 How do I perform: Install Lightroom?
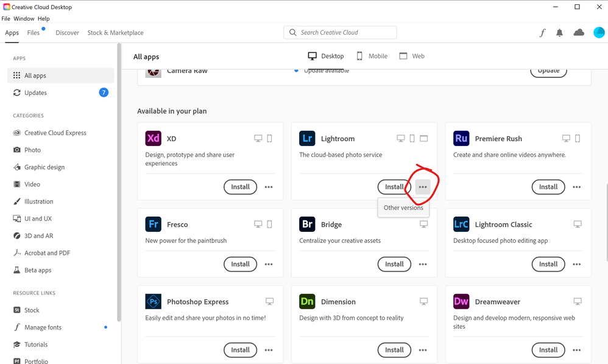[394, 187]
